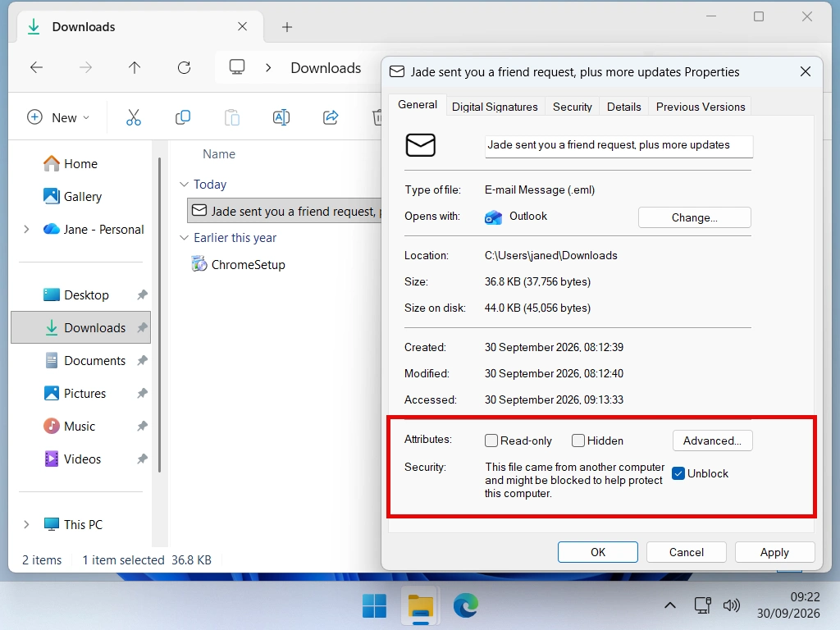
Task: Click Cancel in Properties dialog
Action: (687, 552)
